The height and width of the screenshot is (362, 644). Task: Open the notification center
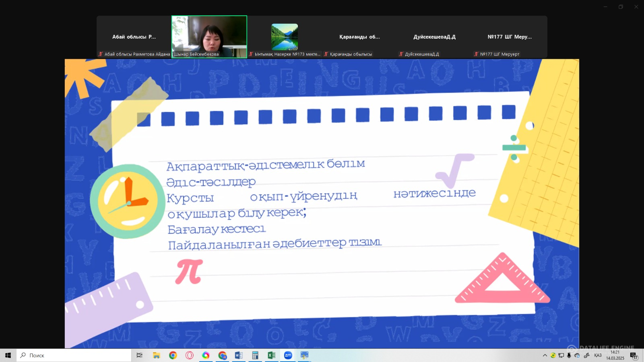[x=634, y=355]
